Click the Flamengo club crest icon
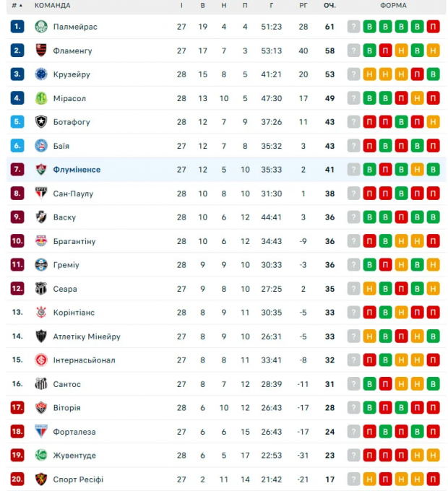Screen dimensions: 448x491 (x=41, y=51)
